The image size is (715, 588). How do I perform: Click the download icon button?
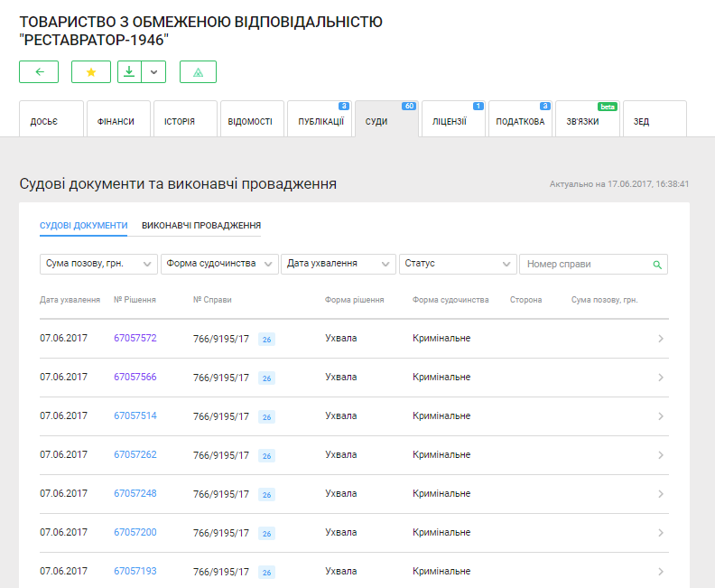click(130, 72)
